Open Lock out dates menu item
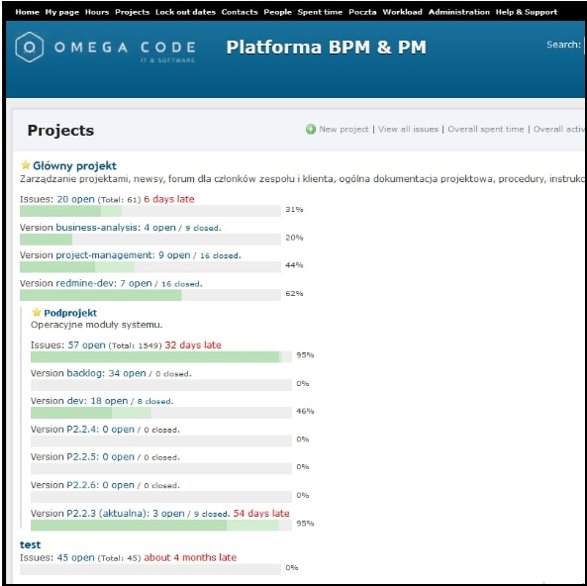Screen dimensions: 587x586 tap(186, 12)
